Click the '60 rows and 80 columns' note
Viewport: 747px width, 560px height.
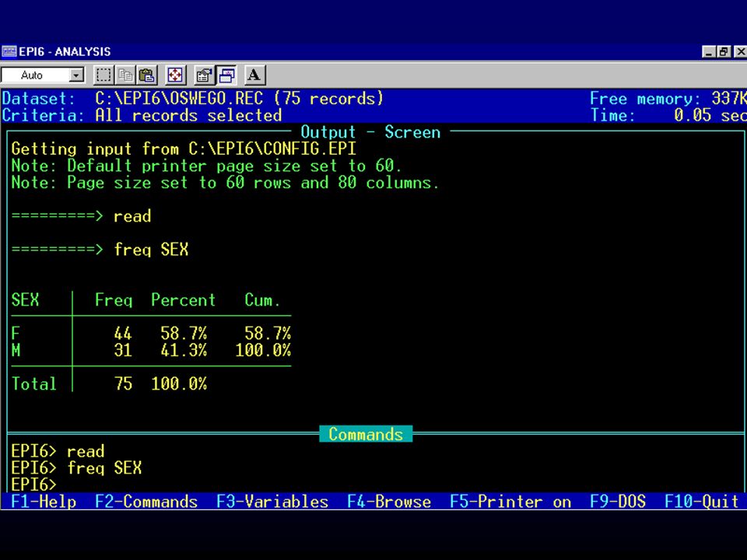[225, 182]
